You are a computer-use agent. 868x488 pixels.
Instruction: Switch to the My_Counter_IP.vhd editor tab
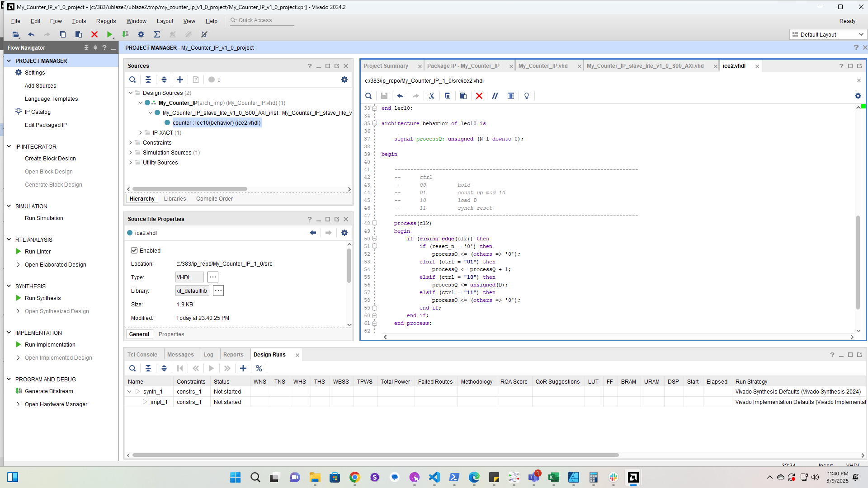[543, 66]
